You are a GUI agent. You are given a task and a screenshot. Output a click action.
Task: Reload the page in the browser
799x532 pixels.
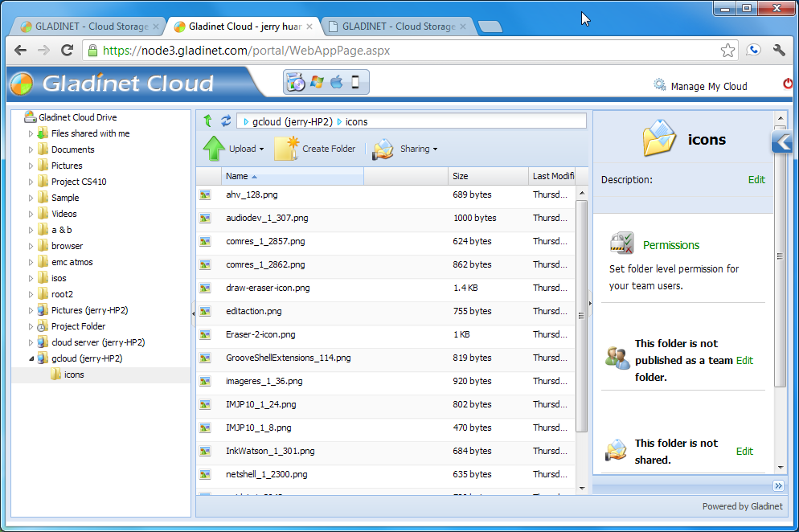(67, 50)
